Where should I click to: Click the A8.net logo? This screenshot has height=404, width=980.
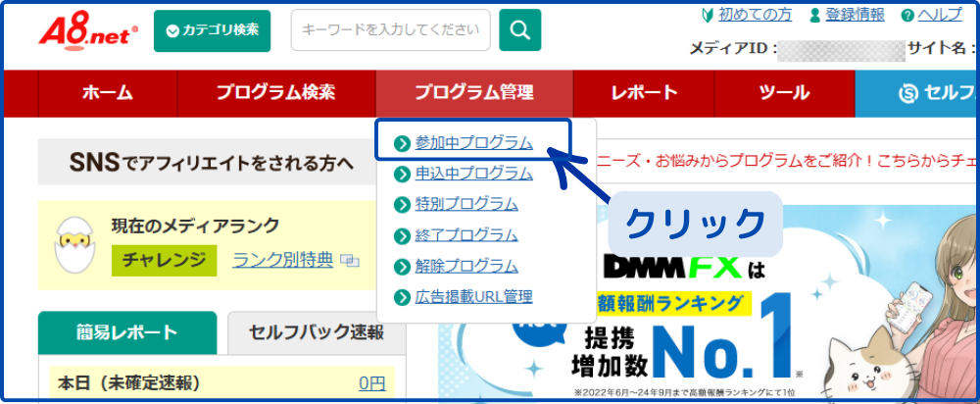pos(88,31)
